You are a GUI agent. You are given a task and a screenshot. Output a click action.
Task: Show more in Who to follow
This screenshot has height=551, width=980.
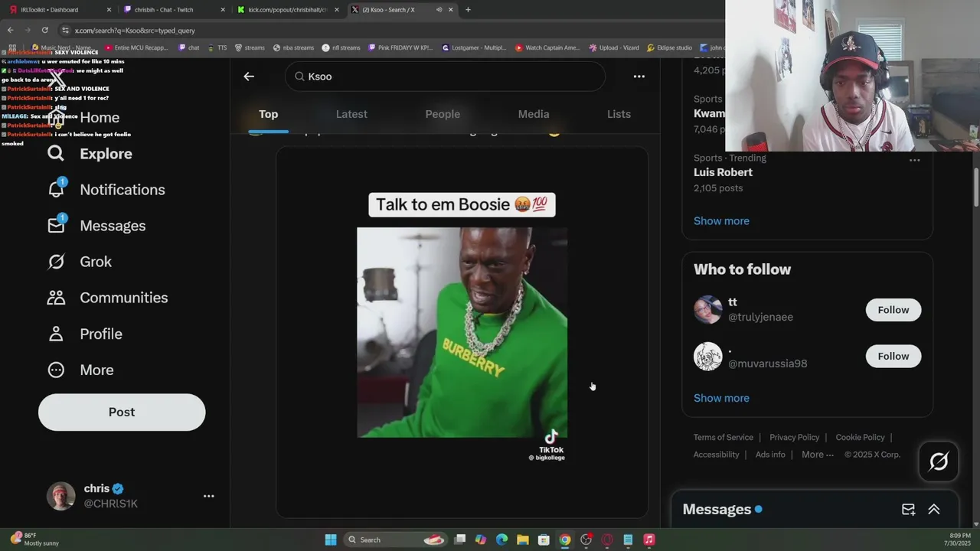click(721, 398)
